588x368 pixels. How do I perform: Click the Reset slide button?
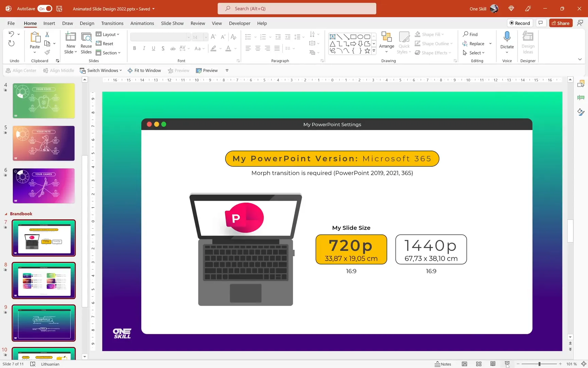tap(104, 44)
